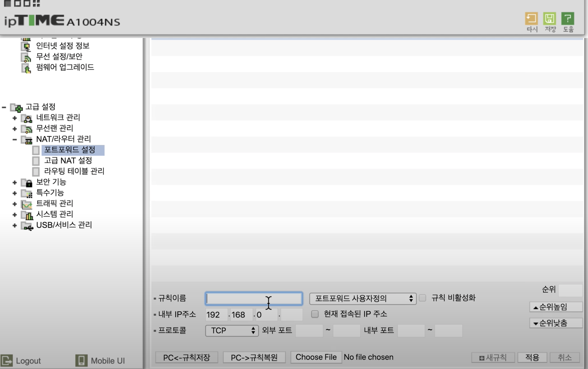
Task: Expand the 네트워크 관리 tree node
Action: click(15, 118)
